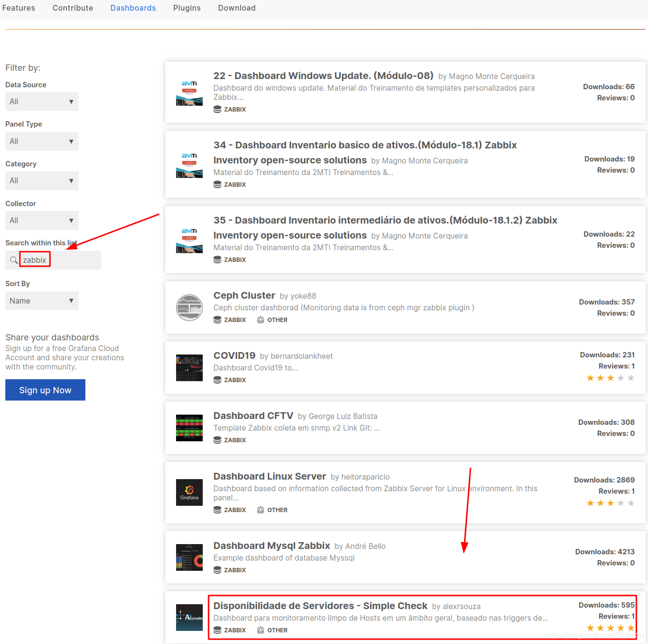648x644 pixels.
Task: Click 2MTI thumbnail of dashboard 34
Action: point(189,164)
